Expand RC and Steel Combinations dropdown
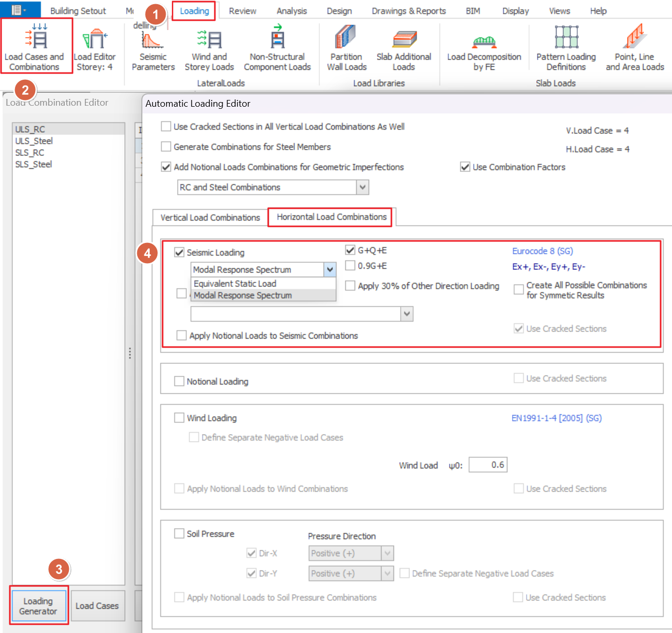The height and width of the screenshot is (633, 672). (362, 187)
